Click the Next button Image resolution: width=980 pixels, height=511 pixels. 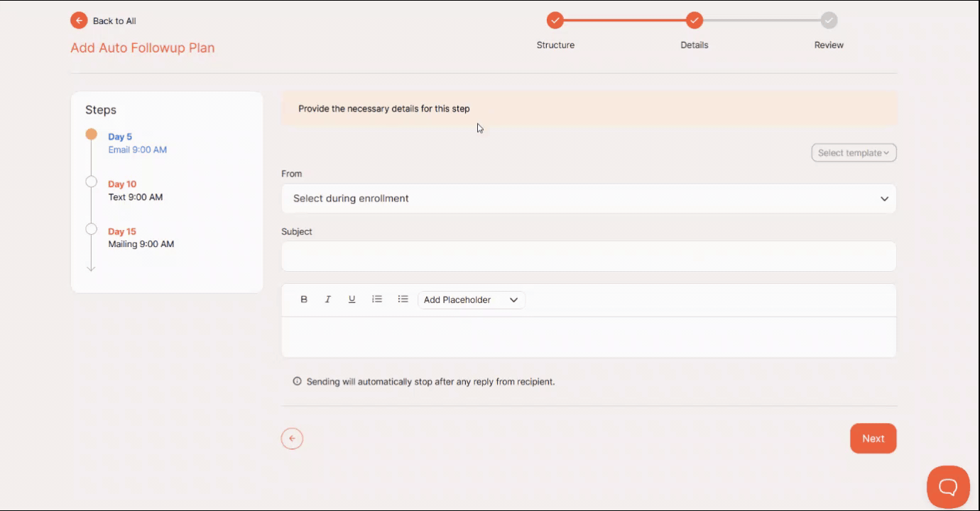[873, 439]
